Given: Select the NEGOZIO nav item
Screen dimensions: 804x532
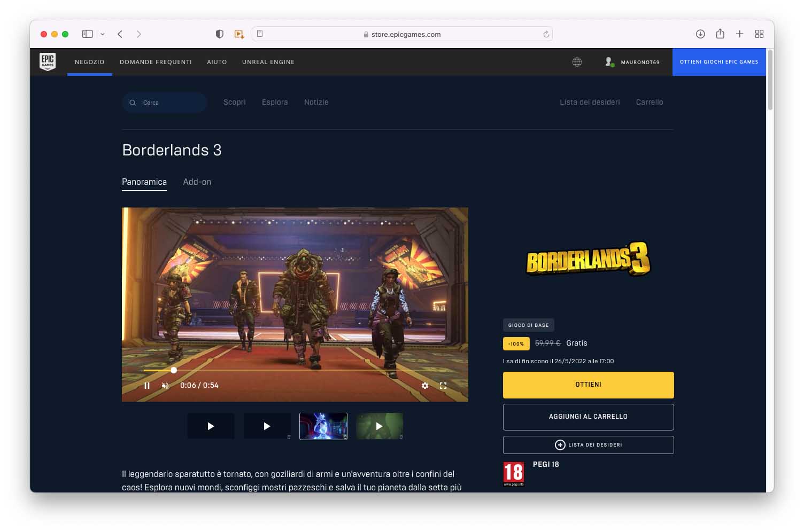Looking at the screenshot, I should tap(90, 62).
